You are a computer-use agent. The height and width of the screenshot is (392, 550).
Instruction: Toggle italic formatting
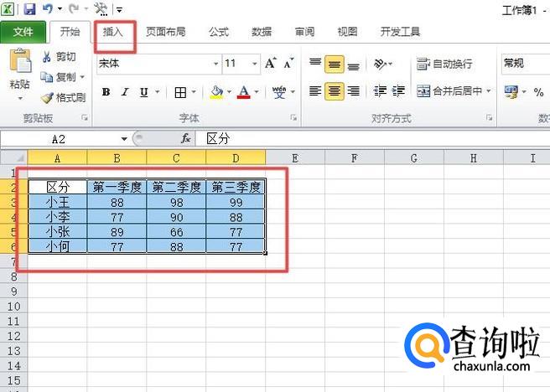click(125, 92)
